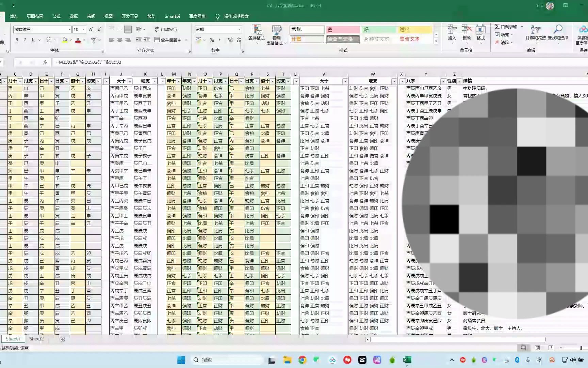
Task: Decrease indent in alignment group
Action: pos(139,40)
